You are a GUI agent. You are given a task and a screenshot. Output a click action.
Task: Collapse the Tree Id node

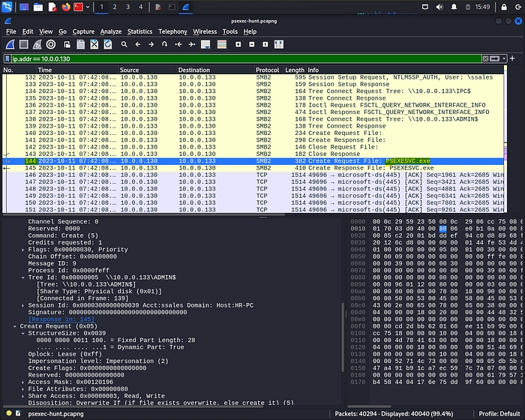pos(23,277)
